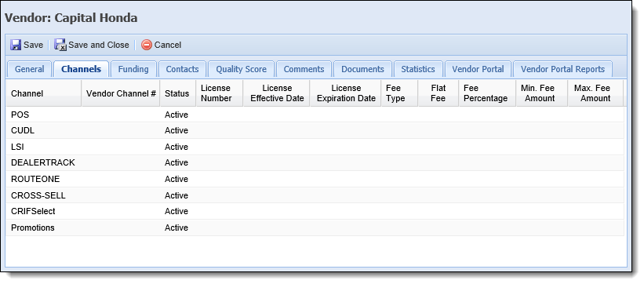The image size is (644, 284).
Task: Open the Vendor Portal Reports tab
Action: (562, 69)
